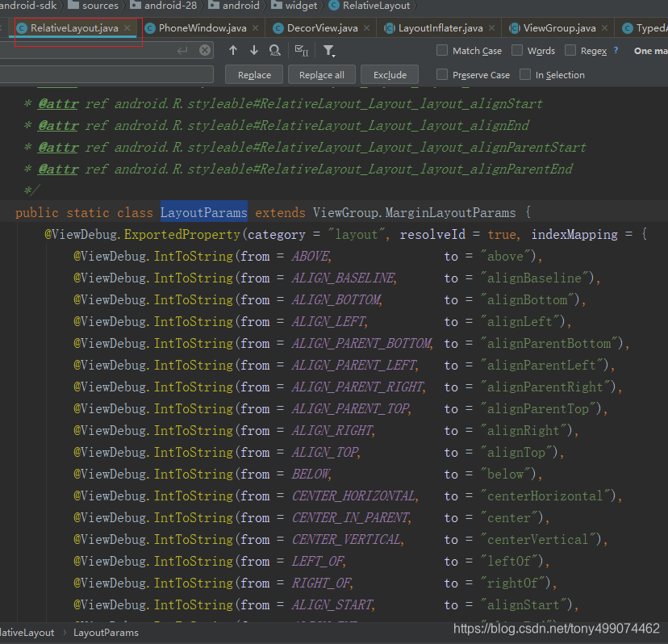668x644 pixels.
Task: Click the Exclude button
Action: point(390,75)
